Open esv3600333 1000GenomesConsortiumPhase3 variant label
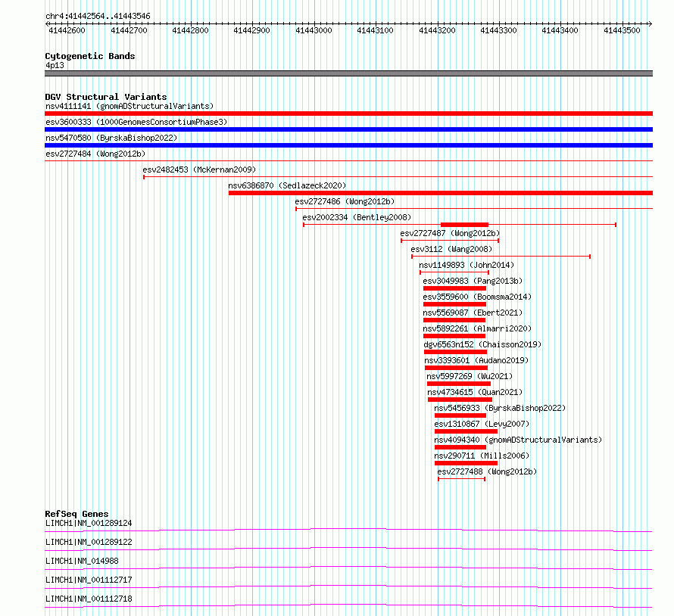The width and height of the screenshot is (674, 616). tap(136, 122)
